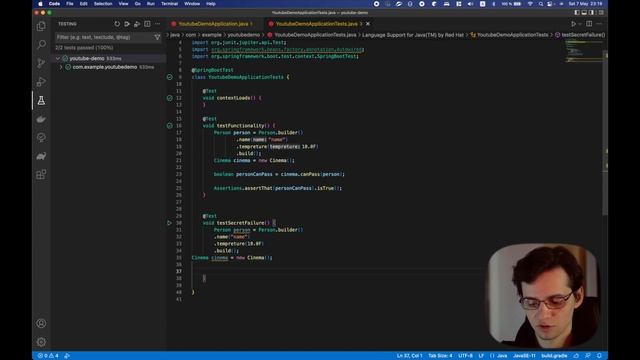Screen dimensions: 640x360
Task: Open the Terminal menu
Action: [x=169, y=4]
